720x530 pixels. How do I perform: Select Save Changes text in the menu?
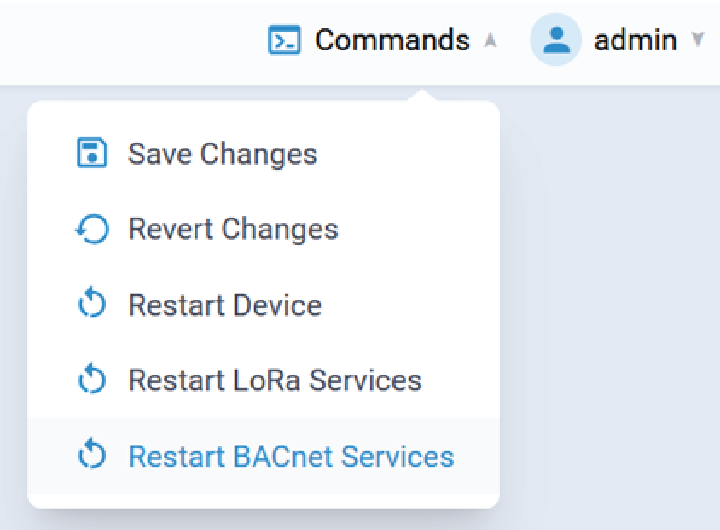point(222,154)
